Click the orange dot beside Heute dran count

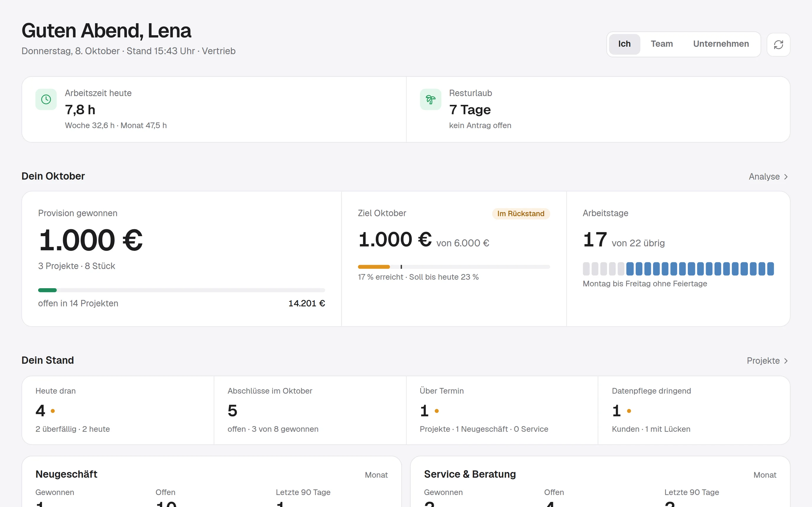[x=53, y=411]
